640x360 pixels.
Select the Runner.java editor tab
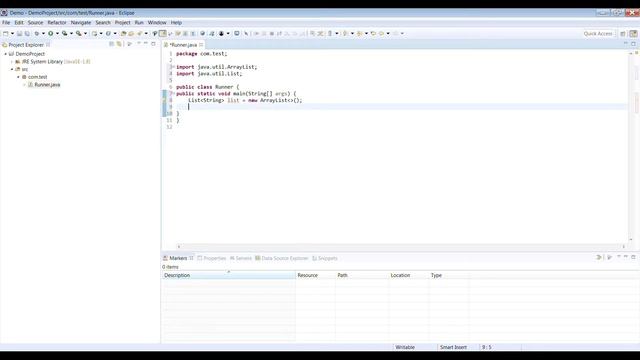tap(183, 44)
